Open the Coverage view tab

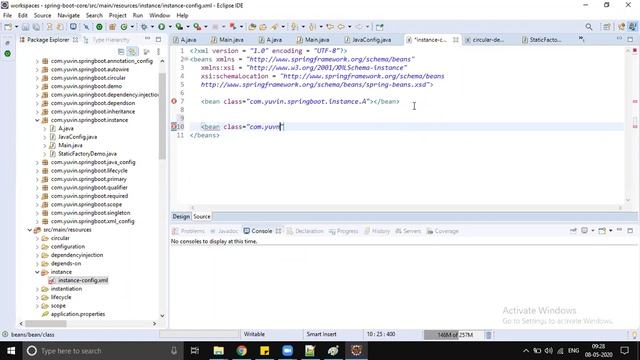point(442,231)
